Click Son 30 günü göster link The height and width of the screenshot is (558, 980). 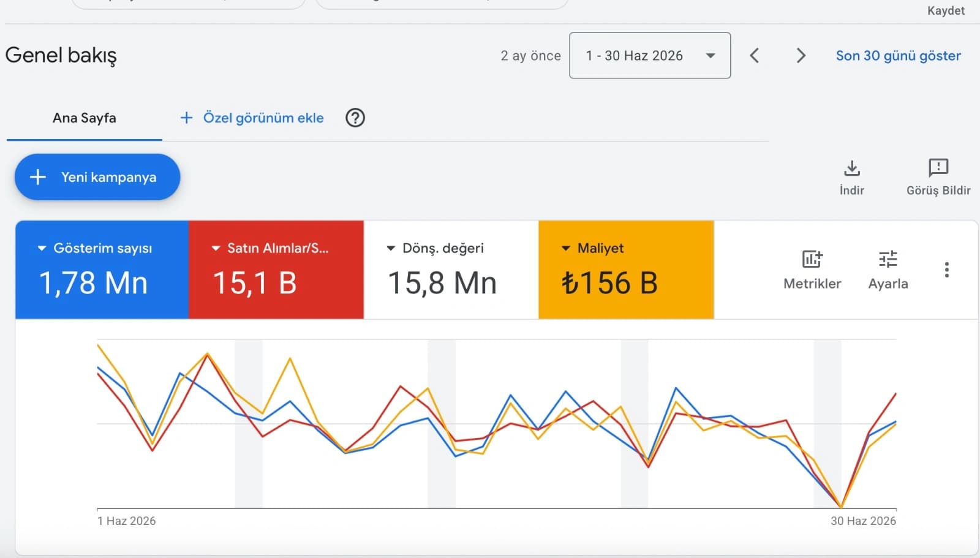(899, 56)
